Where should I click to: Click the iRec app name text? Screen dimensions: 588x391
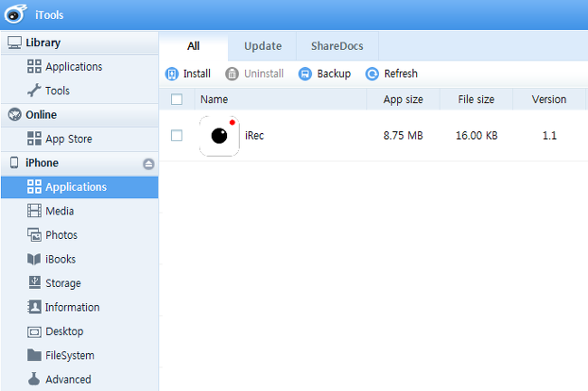click(x=254, y=136)
